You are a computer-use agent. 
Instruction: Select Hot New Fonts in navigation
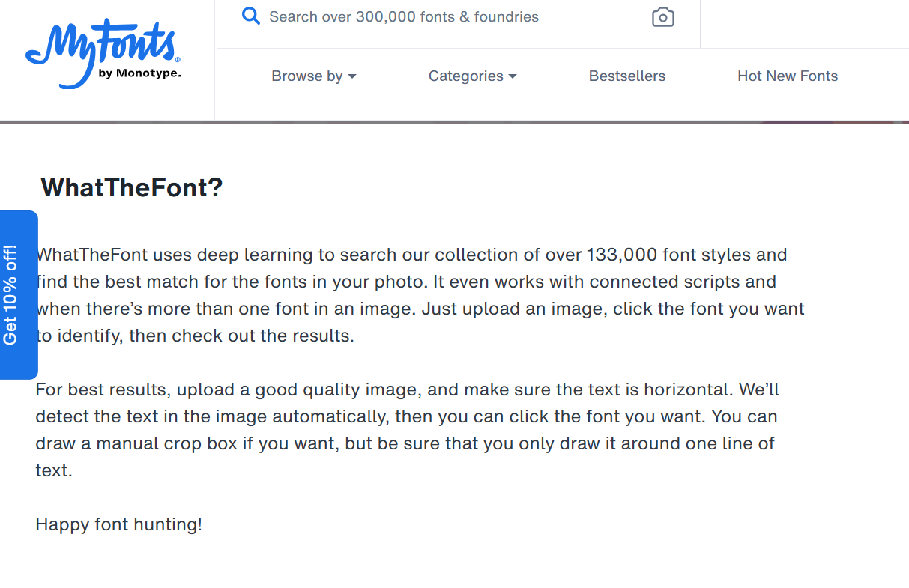tap(788, 76)
